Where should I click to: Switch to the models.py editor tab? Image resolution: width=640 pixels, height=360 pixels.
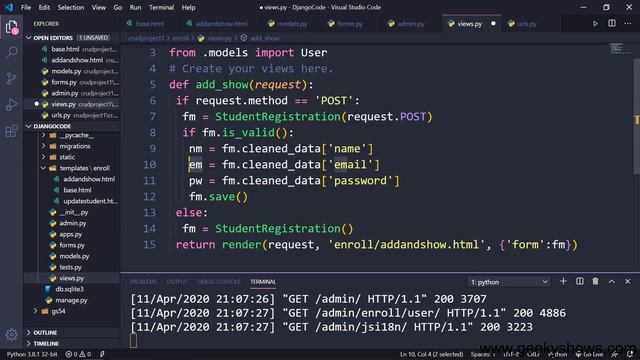292,24
